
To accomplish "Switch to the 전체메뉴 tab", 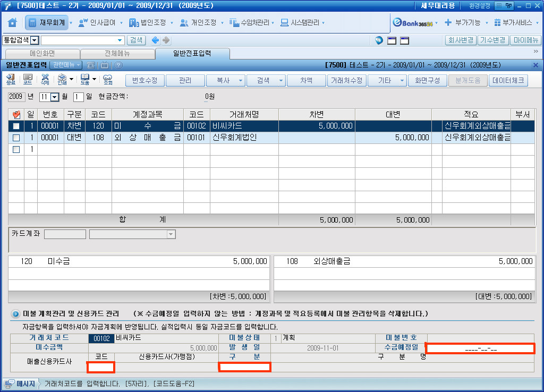I will coord(117,54).
